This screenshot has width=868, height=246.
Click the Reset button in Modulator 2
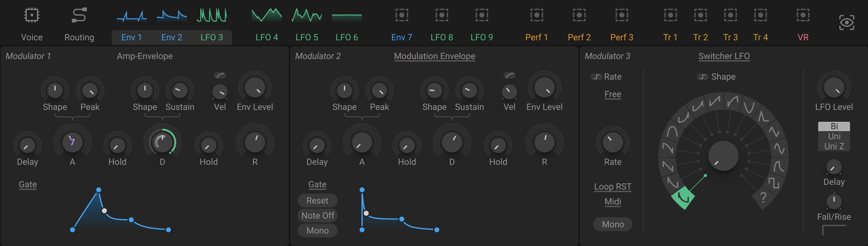pyautogui.click(x=317, y=200)
